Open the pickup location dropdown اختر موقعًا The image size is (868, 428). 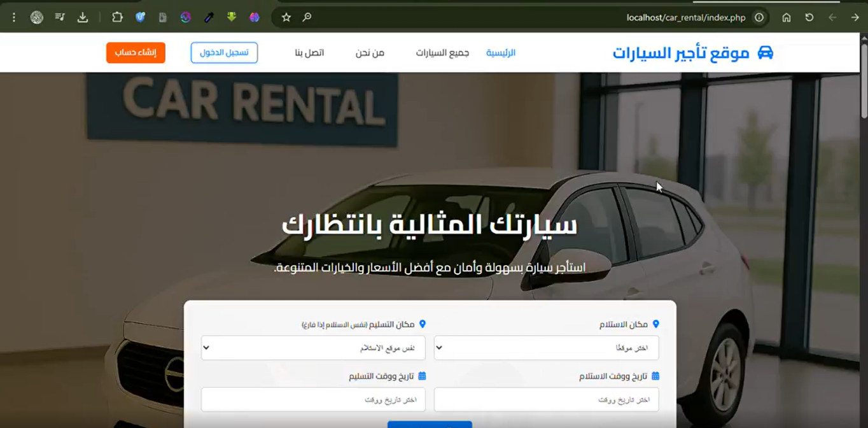tap(546, 348)
